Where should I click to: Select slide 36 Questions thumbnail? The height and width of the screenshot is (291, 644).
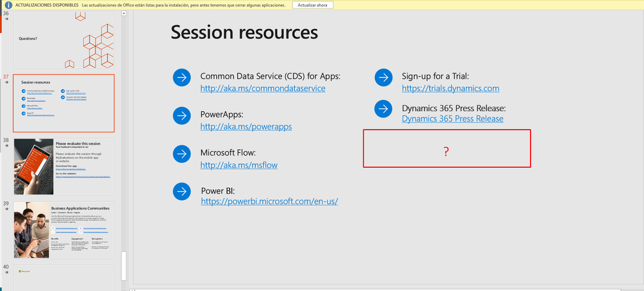tap(64, 40)
